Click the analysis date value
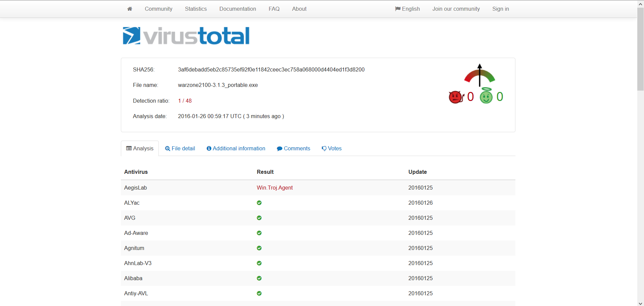The image size is (644, 306). coord(231,116)
